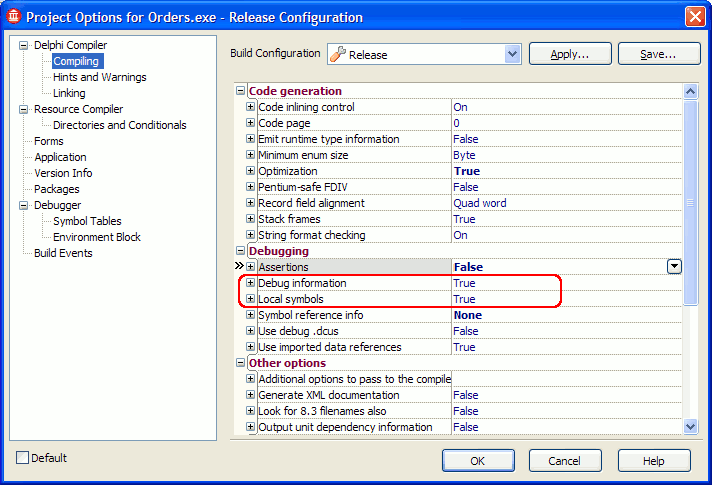Click the arrow marker beside Assertions row
Screen dimensions: 712x485
point(239,267)
